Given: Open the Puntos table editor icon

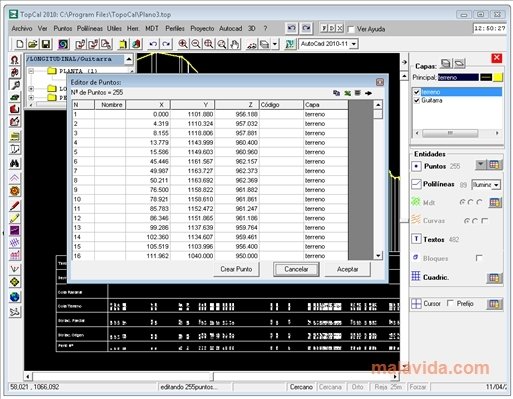Looking at the screenshot, I should [x=494, y=165].
